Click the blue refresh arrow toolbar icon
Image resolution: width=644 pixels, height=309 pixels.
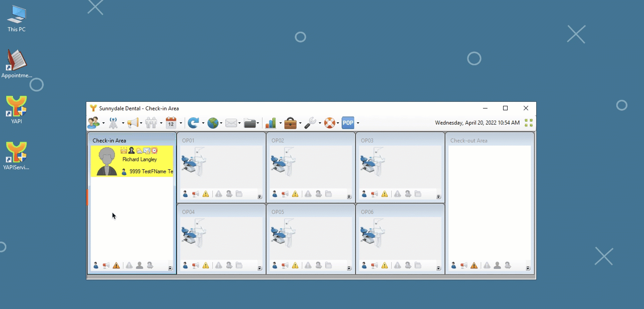(193, 123)
